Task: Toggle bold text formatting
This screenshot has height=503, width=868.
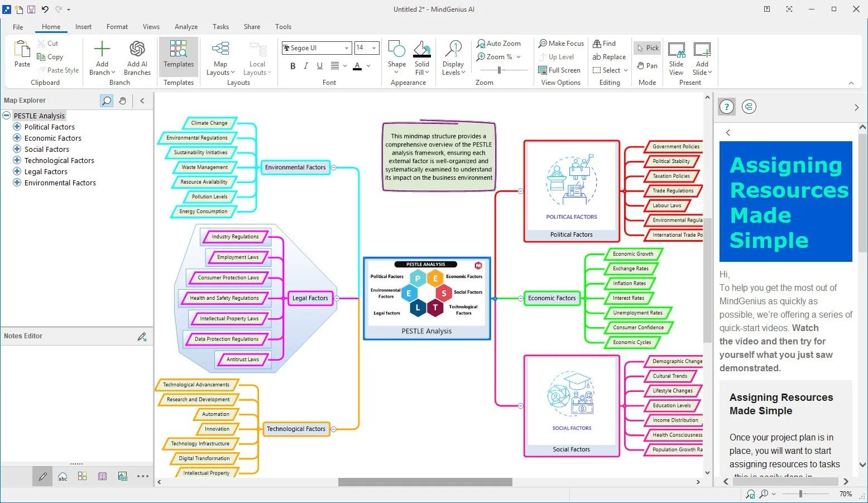Action: tap(292, 66)
